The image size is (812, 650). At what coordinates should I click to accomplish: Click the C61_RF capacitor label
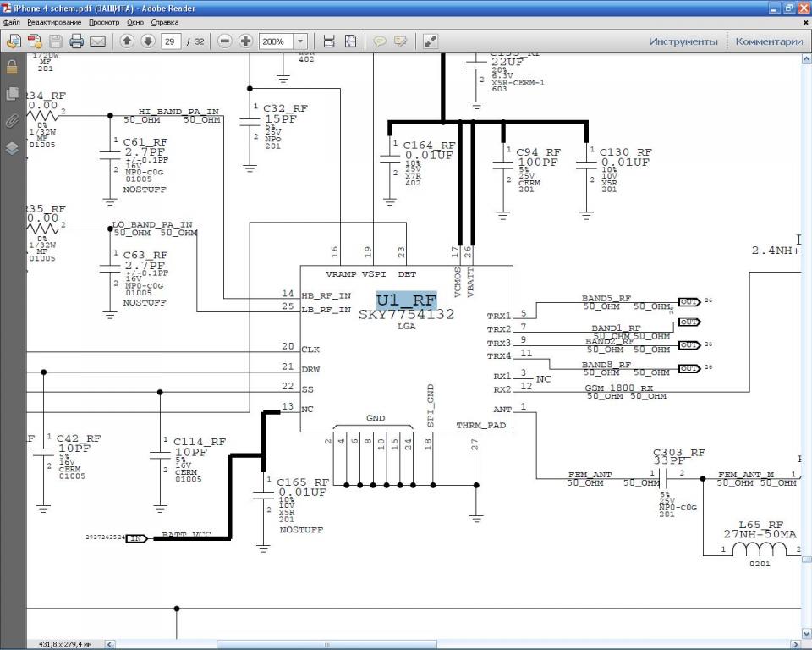[145, 142]
